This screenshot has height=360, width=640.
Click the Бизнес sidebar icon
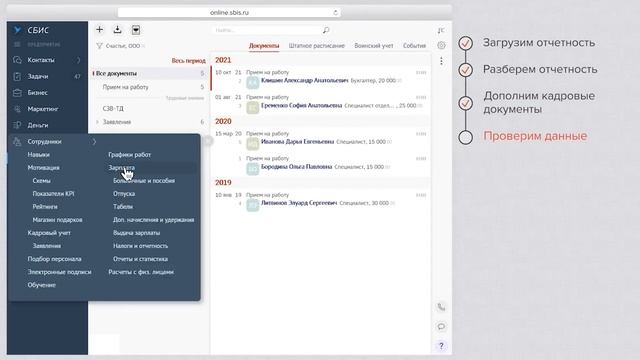(17, 93)
